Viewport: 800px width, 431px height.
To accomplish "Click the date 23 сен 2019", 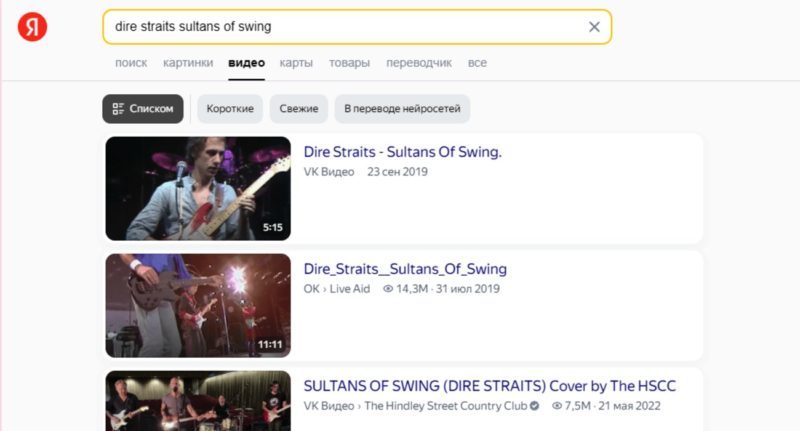I will pos(397,172).
